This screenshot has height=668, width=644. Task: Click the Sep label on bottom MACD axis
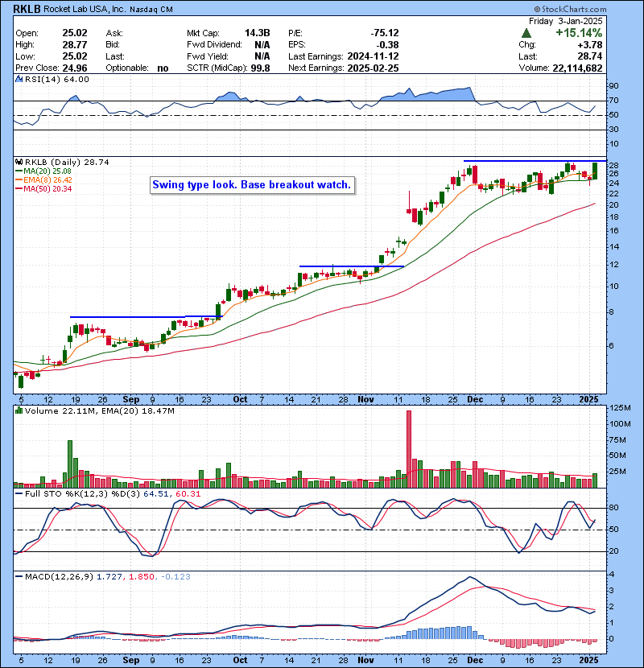[x=131, y=660]
